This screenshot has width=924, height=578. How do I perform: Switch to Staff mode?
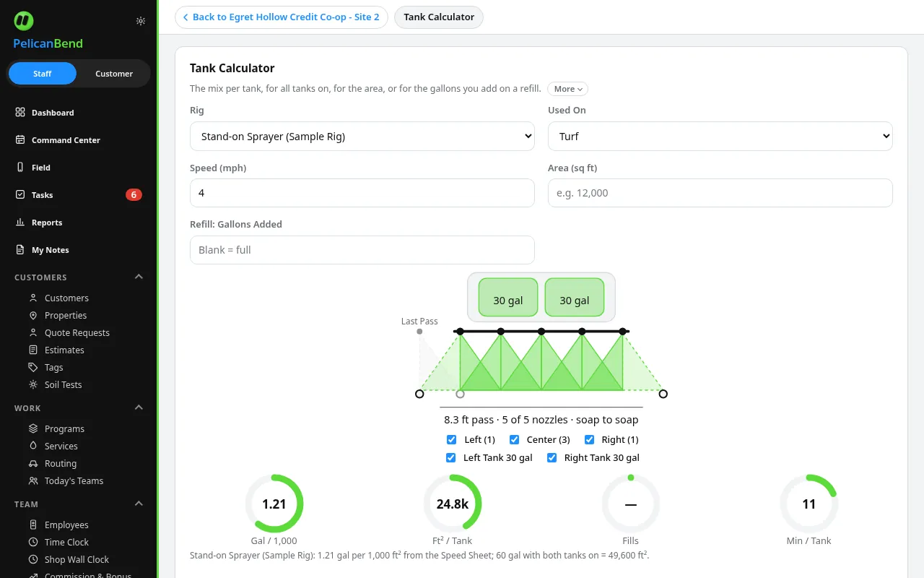coord(43,74)
